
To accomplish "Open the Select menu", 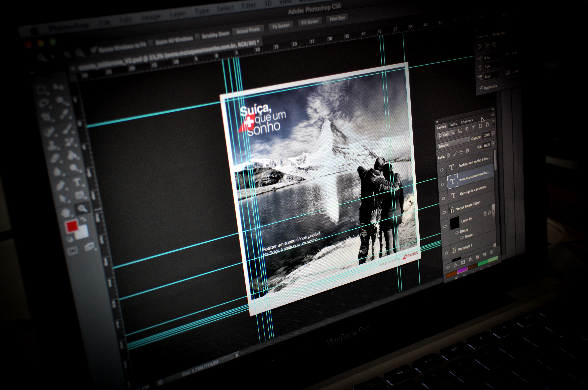I will tap(225, 9).
